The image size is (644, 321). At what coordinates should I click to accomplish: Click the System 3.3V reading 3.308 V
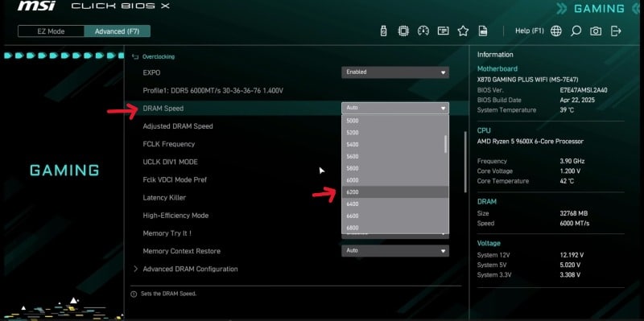tap(570, 275)
